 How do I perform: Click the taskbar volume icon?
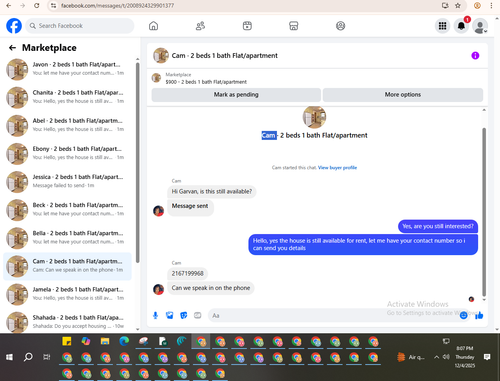(446, 357)
